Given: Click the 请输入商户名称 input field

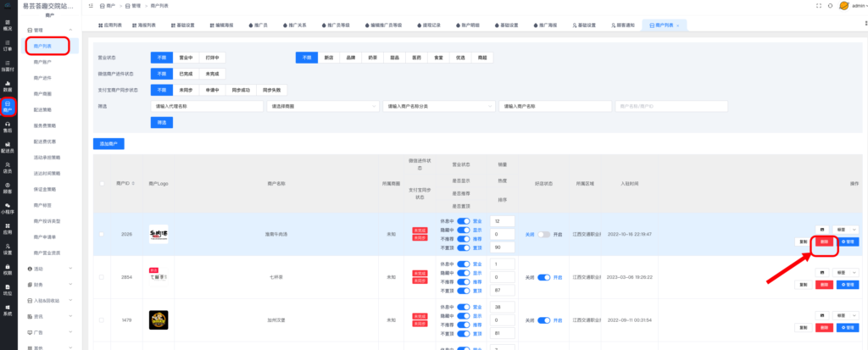Looking at the screenshot, I should (x=555, y=106).
